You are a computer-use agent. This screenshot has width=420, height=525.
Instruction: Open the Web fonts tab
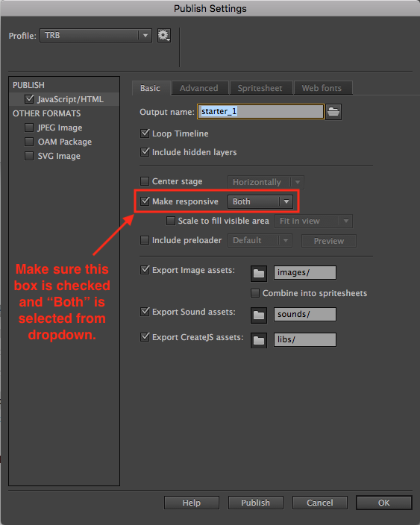click(322, 88)
